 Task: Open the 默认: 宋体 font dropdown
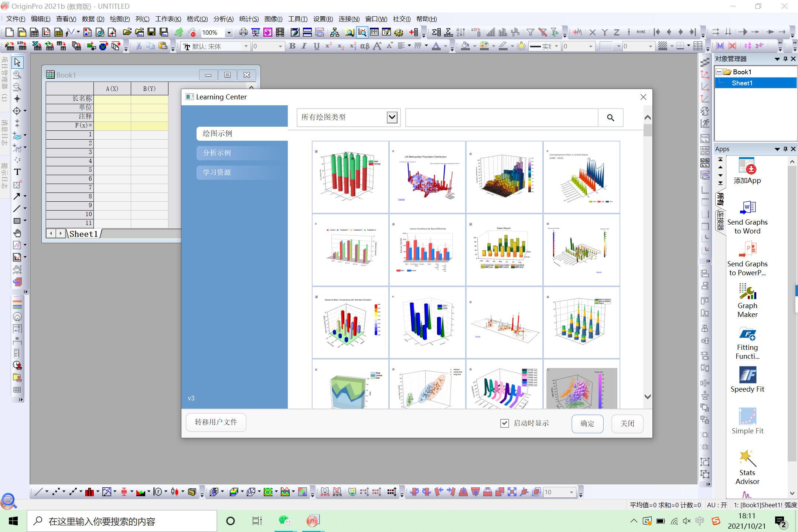pos(246,46)
